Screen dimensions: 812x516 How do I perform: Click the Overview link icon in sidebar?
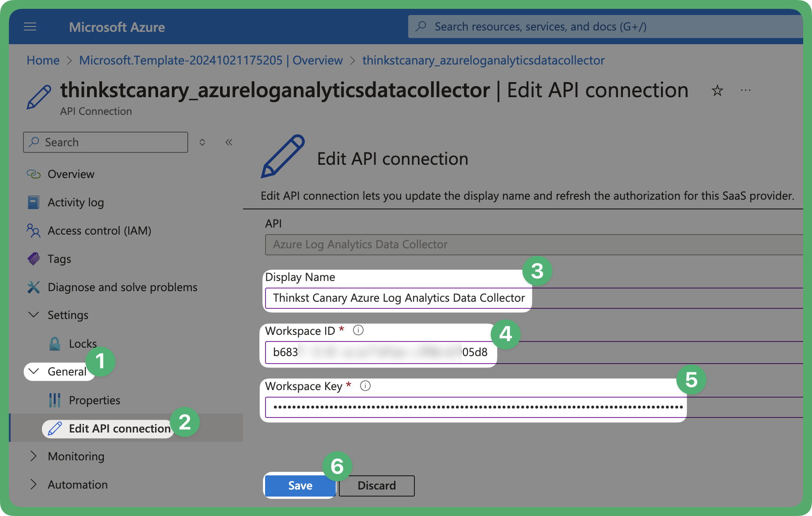click(34, 174)
